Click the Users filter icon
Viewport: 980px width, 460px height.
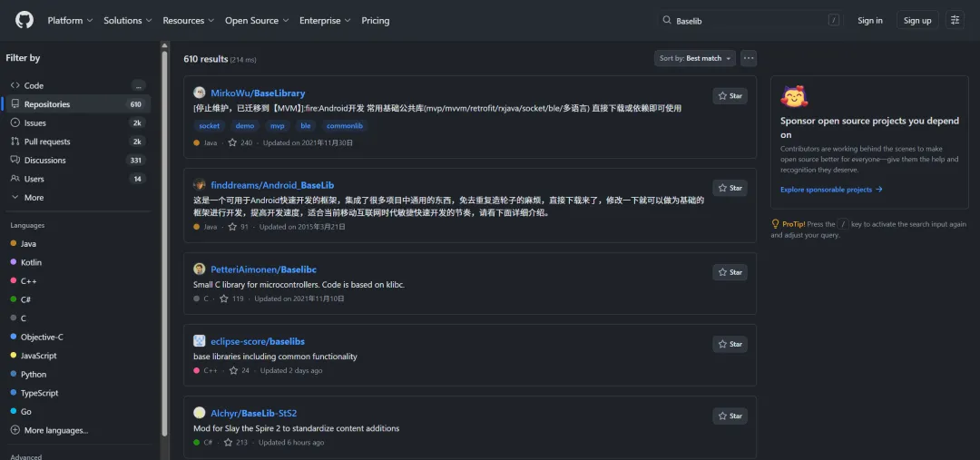15,179
